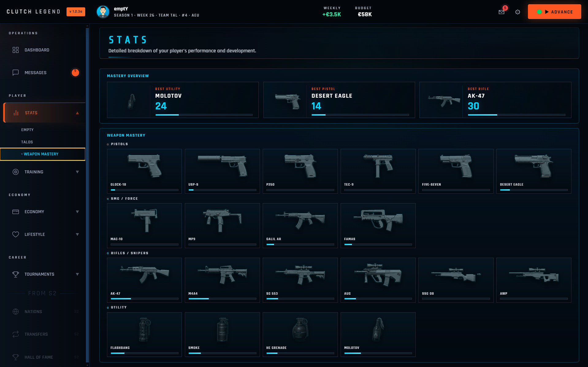The image size is (588, 367).
Task: Select the Five-Seven weapon card
Action: point(456,171)
